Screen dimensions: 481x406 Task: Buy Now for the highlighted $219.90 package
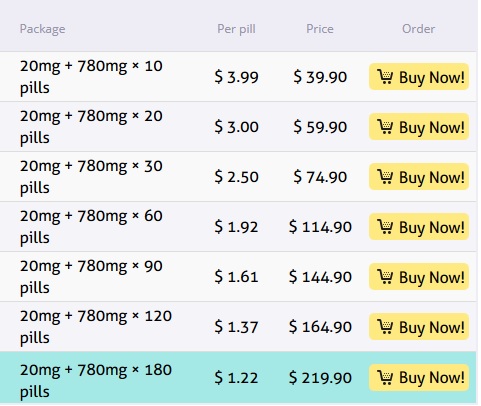coord(419,377)
